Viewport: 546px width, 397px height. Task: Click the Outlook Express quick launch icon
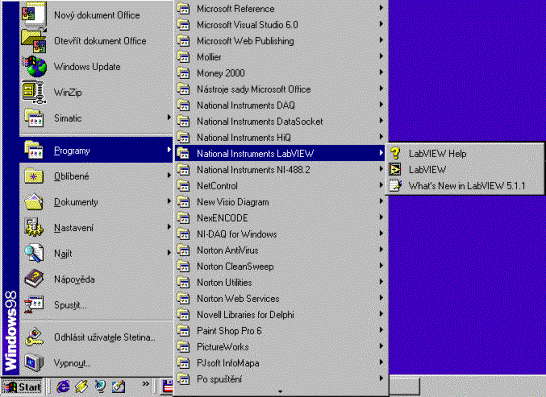pos(81,387)
